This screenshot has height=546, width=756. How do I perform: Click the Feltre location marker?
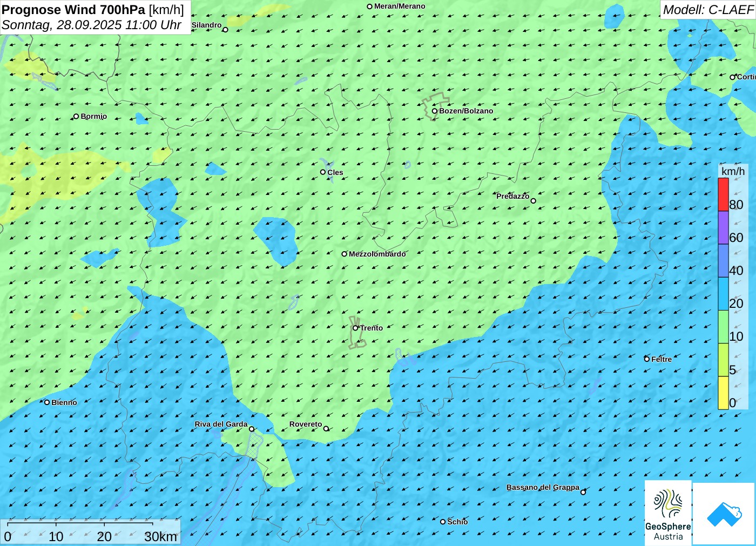(x=646, y=359)
